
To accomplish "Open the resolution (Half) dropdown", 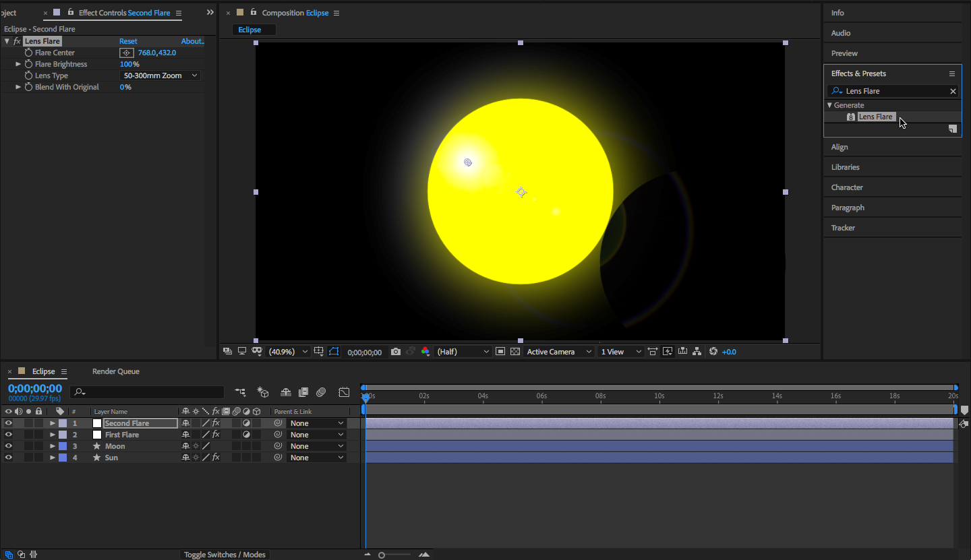I will (x=463, y=352).
